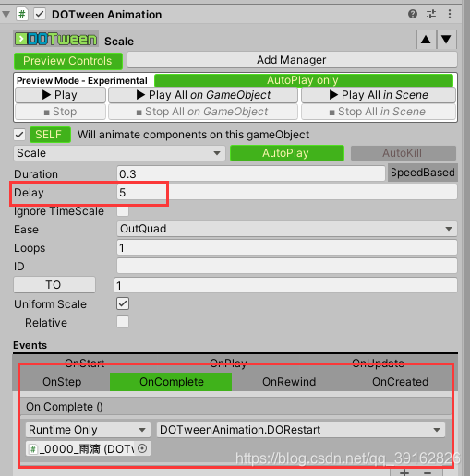Image resolution: width=470 pixels, height=476 pixels.
Task: Move component down with arrow button
Action: (x=446, y=40)
